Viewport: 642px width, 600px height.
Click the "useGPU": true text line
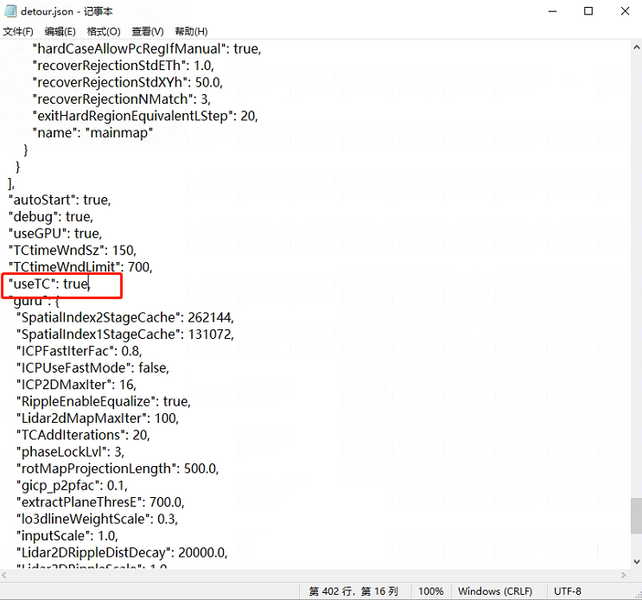click(x=54, y=234)
